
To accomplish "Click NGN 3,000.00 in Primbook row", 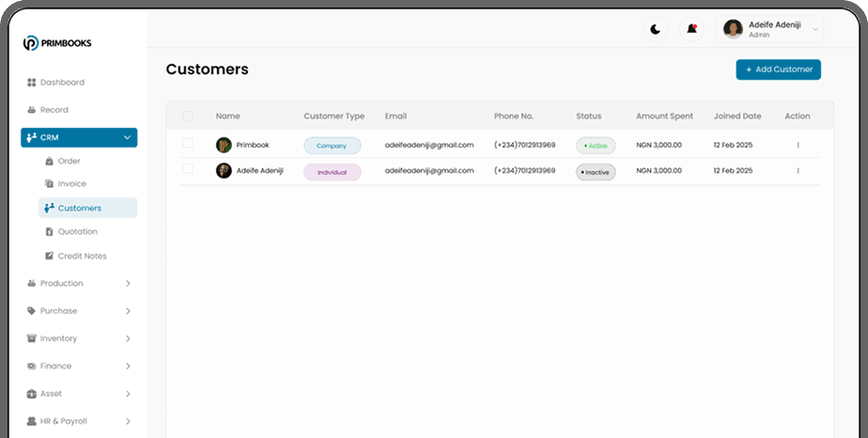I will pos(659,145).
